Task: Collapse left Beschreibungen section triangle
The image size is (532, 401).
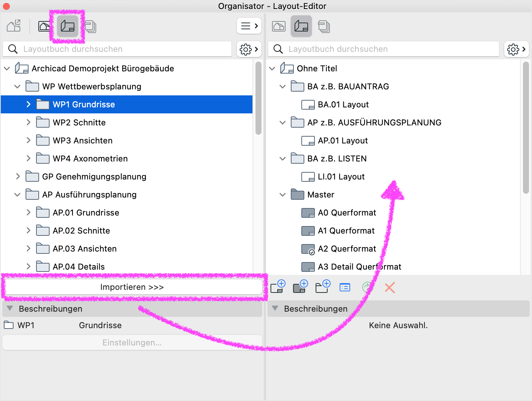Action: (10, 309)
